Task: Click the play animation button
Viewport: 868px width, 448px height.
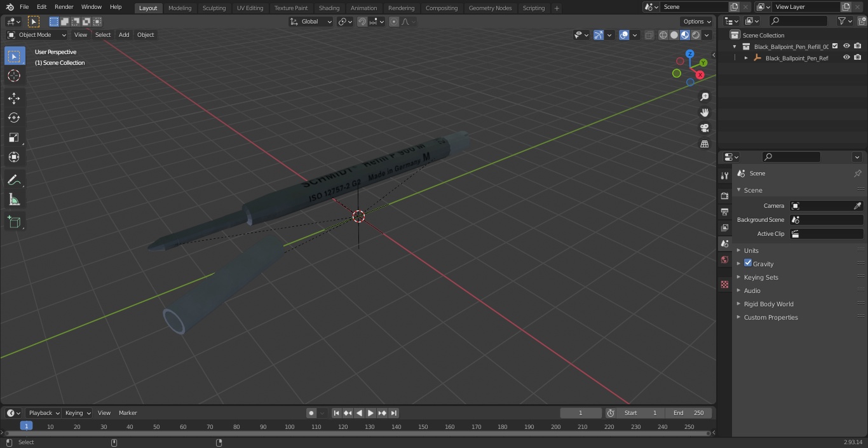Action: 370,413
